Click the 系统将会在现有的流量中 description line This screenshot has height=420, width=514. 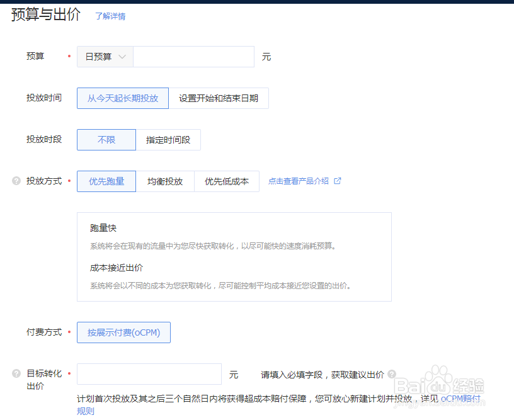[213, 246]
